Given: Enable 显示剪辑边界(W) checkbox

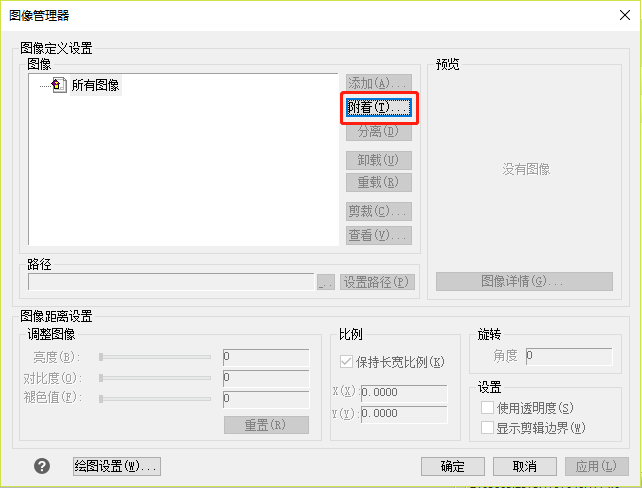Looking at the screenshot, I should pyautogui.click(x=487, y=427).
